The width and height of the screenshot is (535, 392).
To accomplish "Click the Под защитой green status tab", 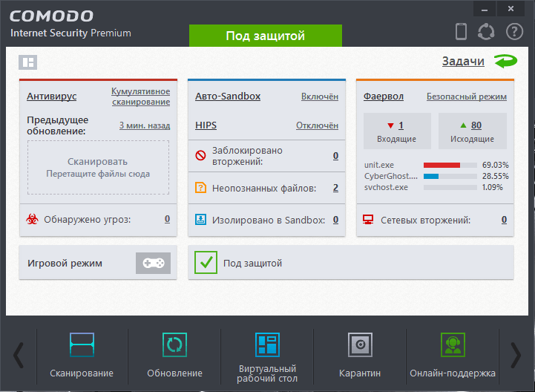I will click(x=266, y=36).
